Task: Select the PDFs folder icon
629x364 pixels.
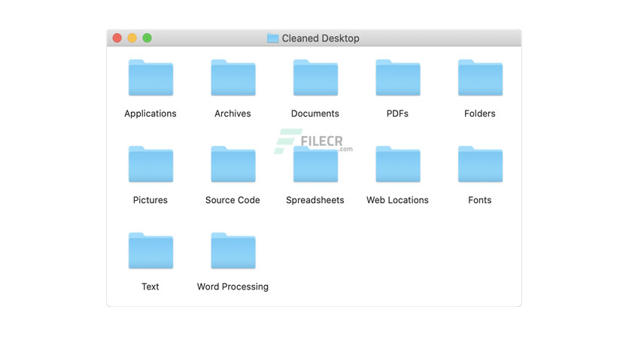Action: click(397, 77)
